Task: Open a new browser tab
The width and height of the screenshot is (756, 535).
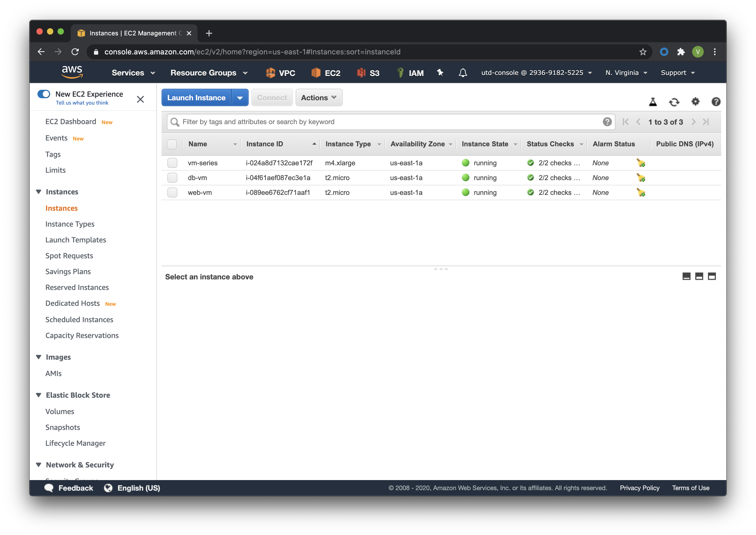Action: click(209, 33)
